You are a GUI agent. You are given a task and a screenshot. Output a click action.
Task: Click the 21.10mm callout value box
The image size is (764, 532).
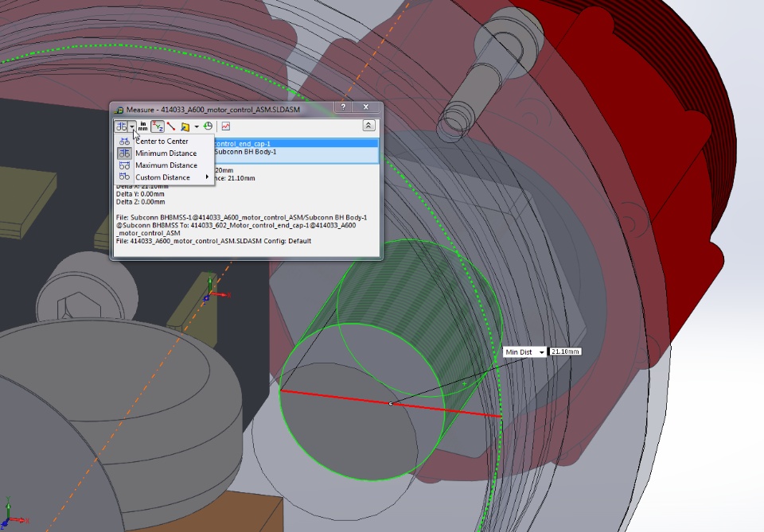tap(565, 351)
